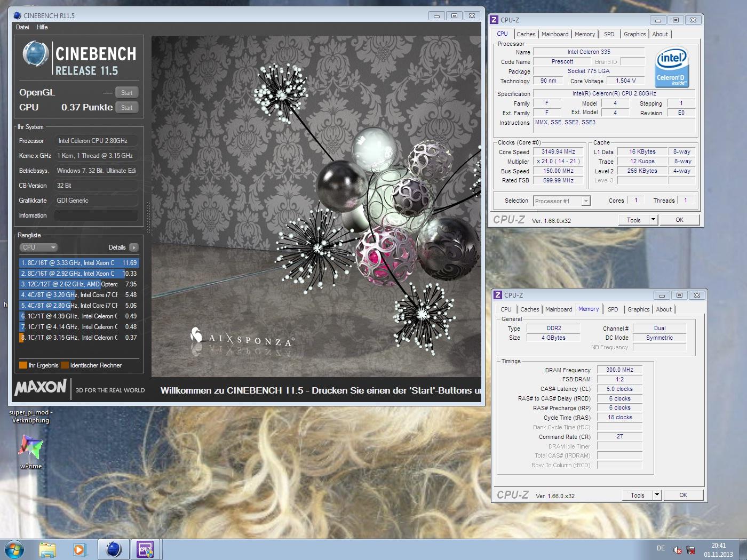Click the MAXON logo
747x560 pixels.
click(41, 387)
